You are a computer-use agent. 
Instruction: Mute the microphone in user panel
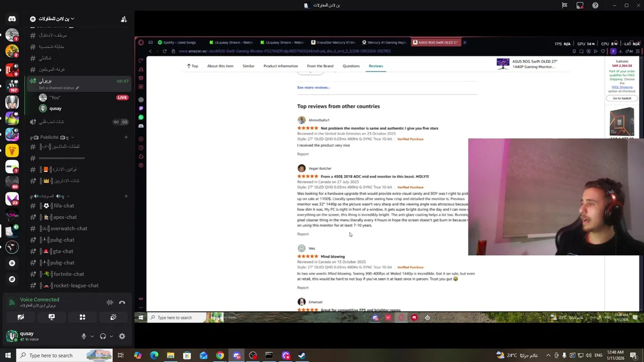pos(84,336)
